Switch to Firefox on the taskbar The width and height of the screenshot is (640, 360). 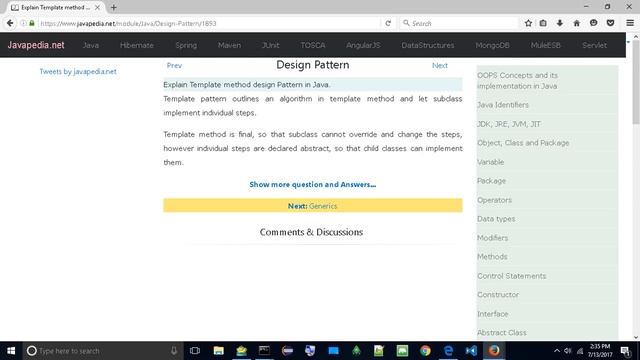tap(494, 351)
